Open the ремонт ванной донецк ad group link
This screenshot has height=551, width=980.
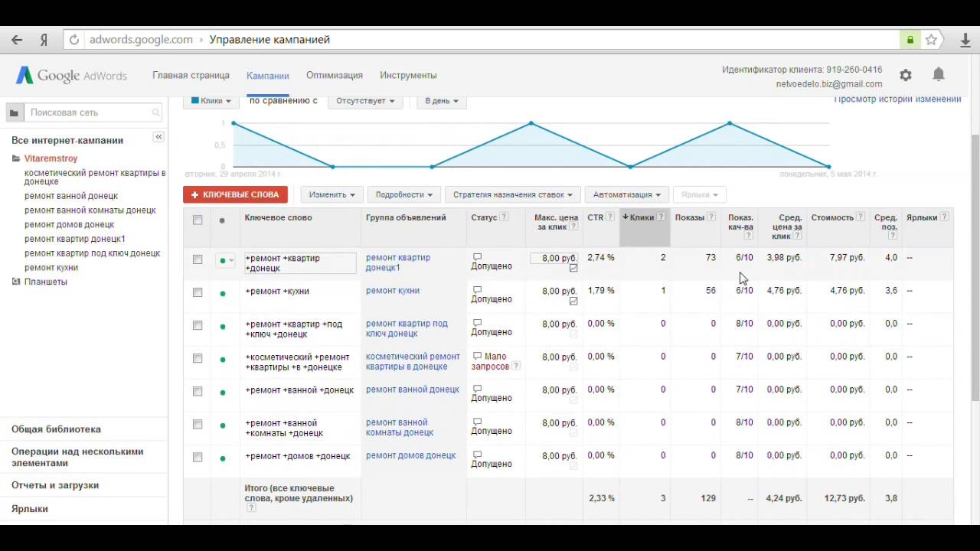click(x=412, y=390)
